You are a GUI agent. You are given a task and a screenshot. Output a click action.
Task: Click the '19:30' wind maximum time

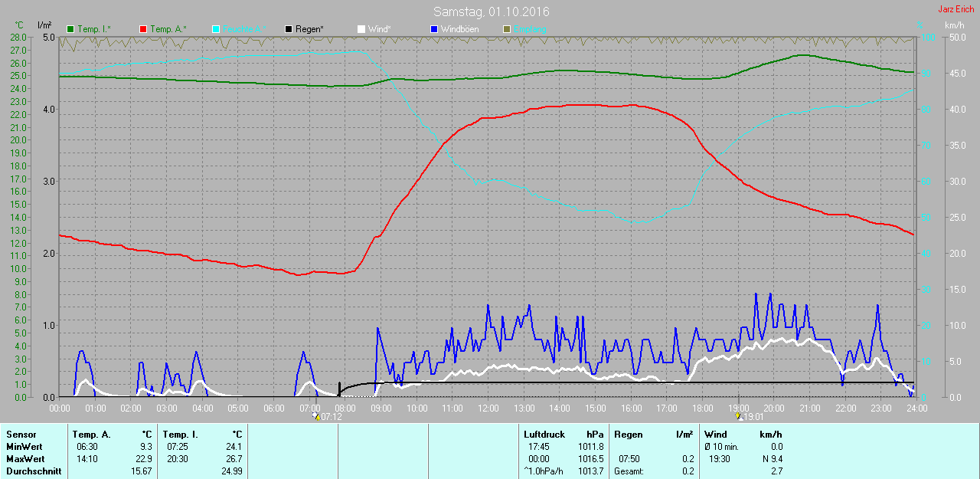tap(719, 459)
